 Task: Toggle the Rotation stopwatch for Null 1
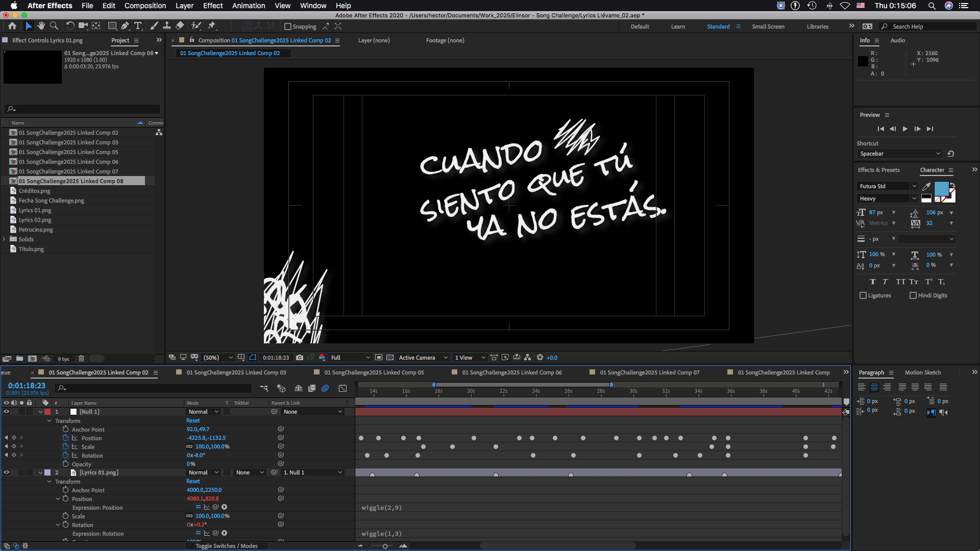tap(65, 455)
